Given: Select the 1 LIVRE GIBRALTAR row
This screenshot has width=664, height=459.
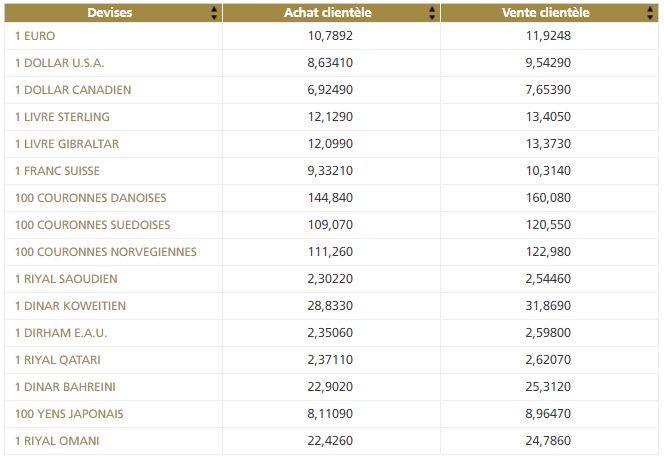Looking at the screenshot, I should [x=67, y=144].
